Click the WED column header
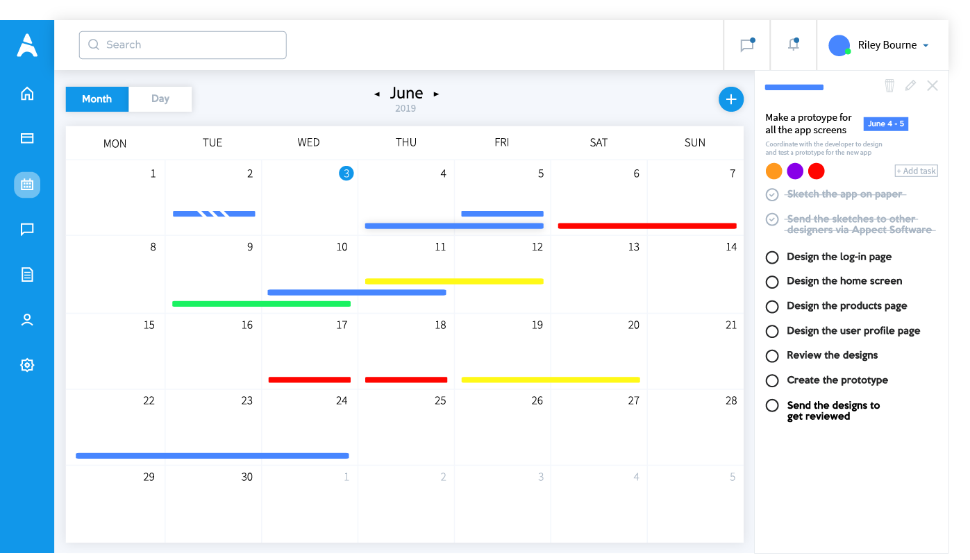 point(308,142)
